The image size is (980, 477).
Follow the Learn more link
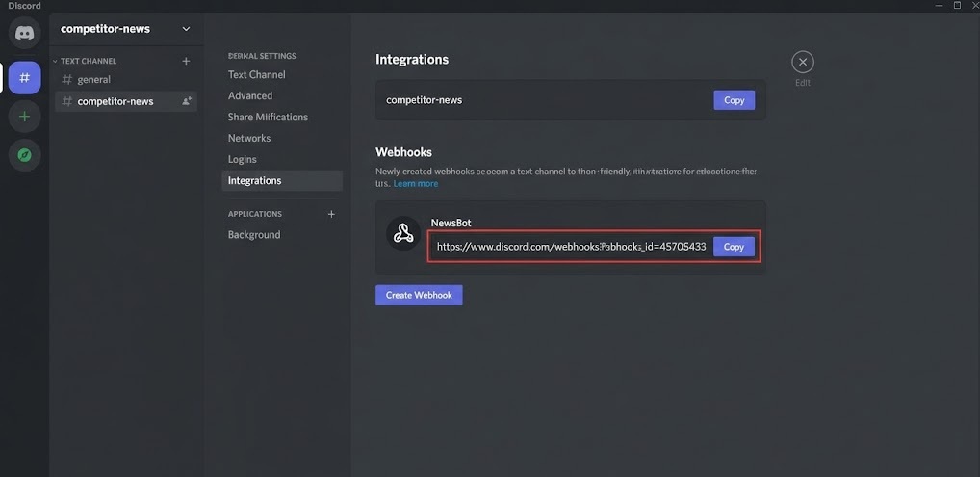coord(415,184)
